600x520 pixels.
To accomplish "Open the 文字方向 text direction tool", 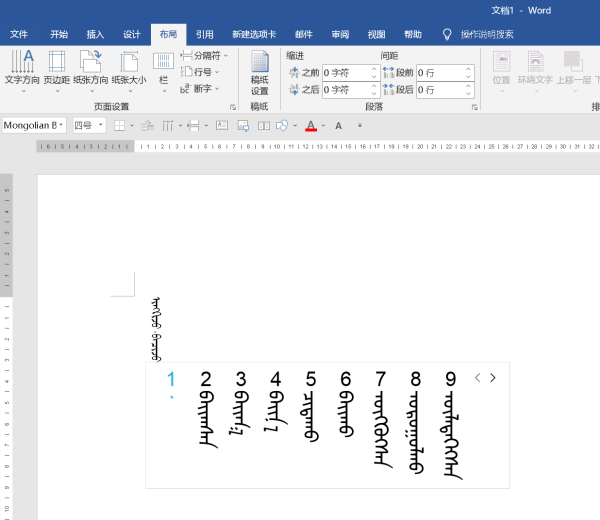I will tap(22, 68).
